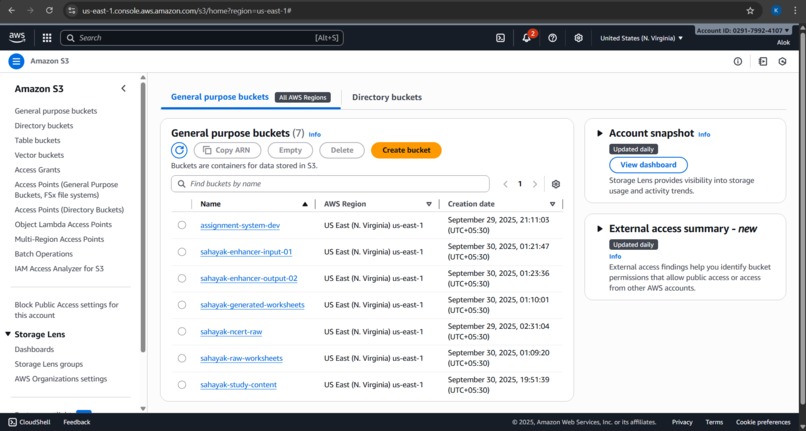Open the console settings gear in top bar
Image resolution: width=806 pixels, height=431 pixels.
(x=578, y=38)
